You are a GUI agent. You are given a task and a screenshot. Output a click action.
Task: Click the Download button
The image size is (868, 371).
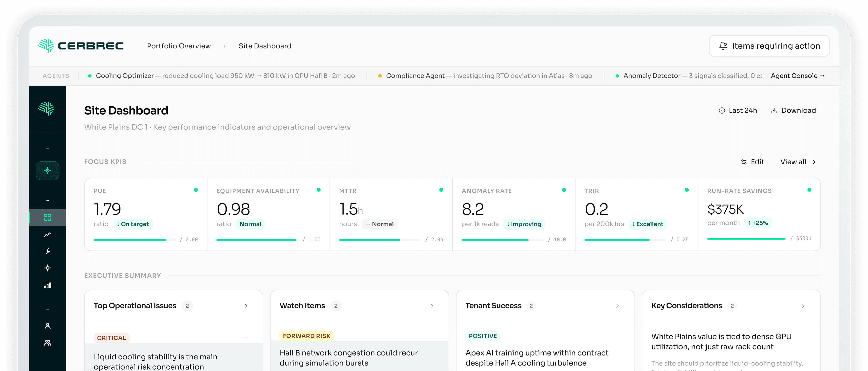793,110
